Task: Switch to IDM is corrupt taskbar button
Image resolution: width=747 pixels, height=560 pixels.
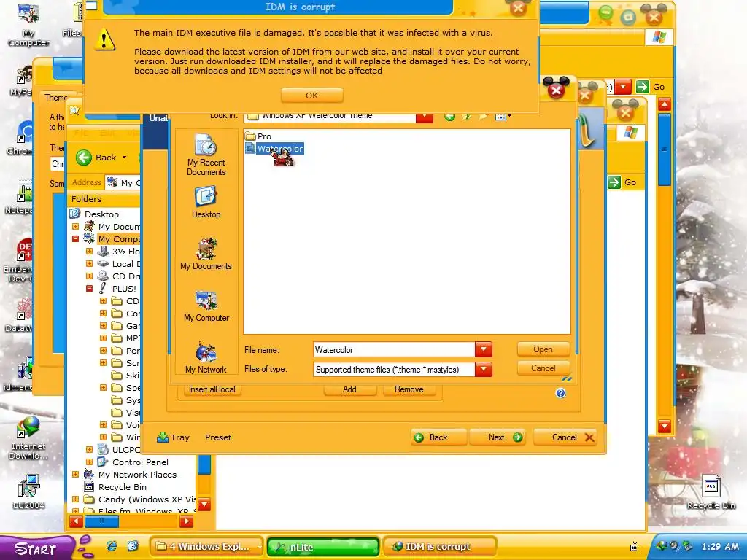Action: pyautogui.click(x=439, y=546)
